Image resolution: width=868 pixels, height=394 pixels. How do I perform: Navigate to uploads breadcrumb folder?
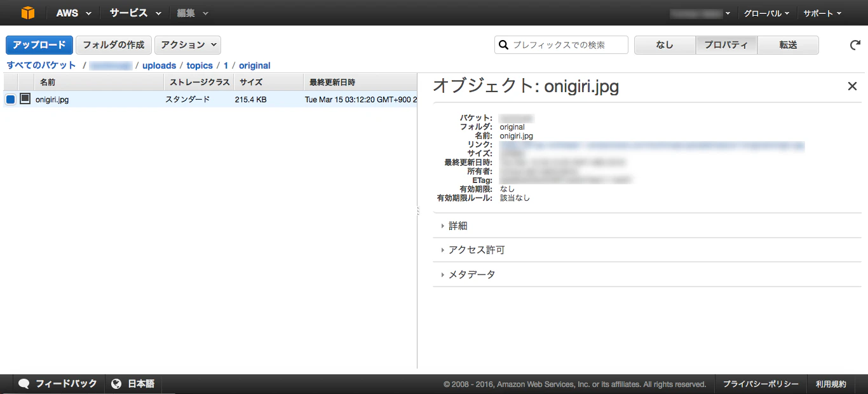tap(159, 65)
